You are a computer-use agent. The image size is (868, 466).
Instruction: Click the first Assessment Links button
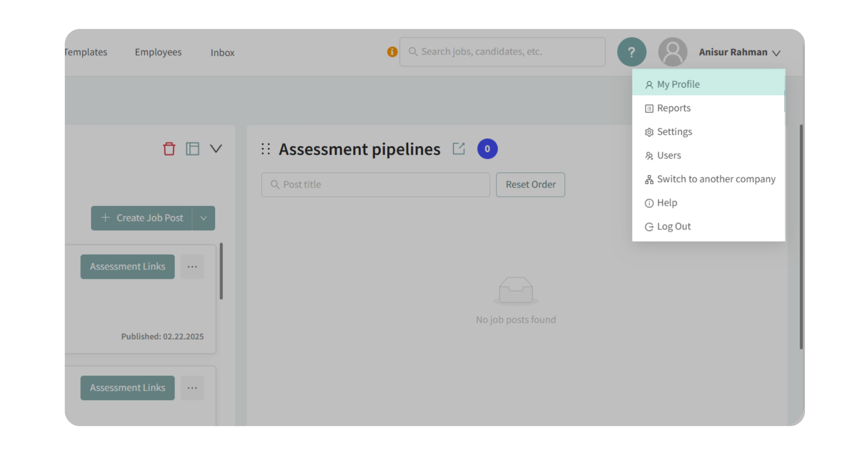tap(127, 267)
